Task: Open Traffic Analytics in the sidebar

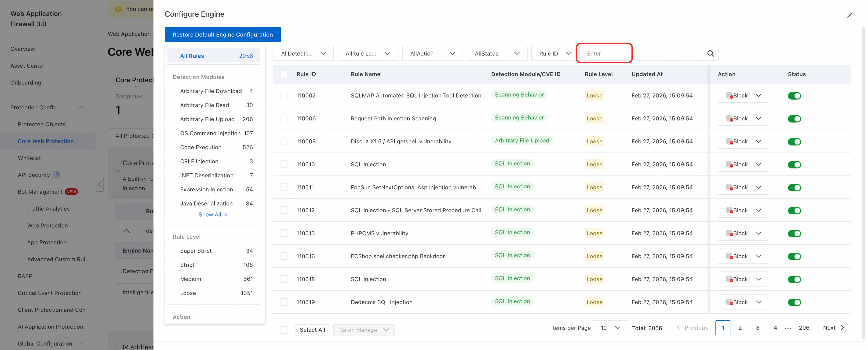Action: [48, 209]
